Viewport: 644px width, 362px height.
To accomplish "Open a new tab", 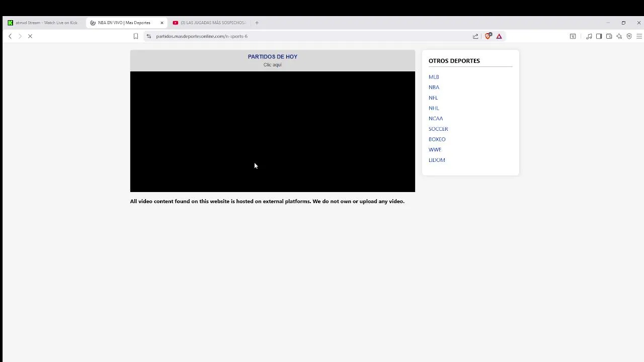I will tap(257, 23).
